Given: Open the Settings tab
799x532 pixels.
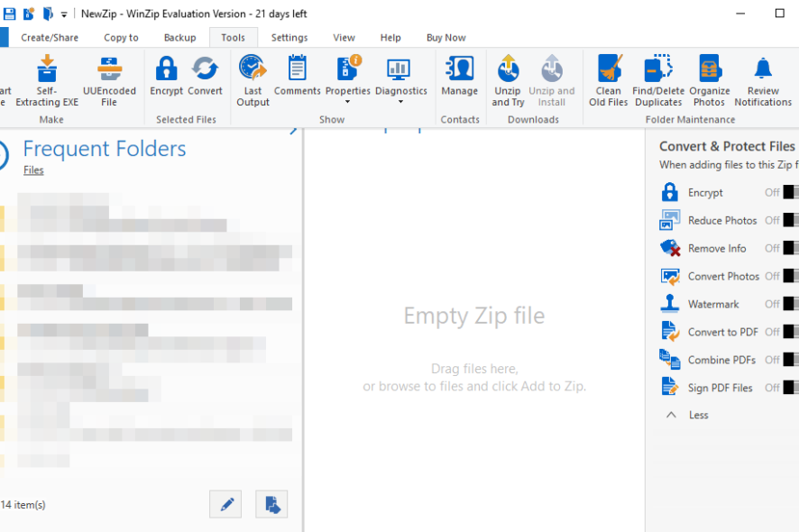Looking at the screenshot, I should point(289,38).
